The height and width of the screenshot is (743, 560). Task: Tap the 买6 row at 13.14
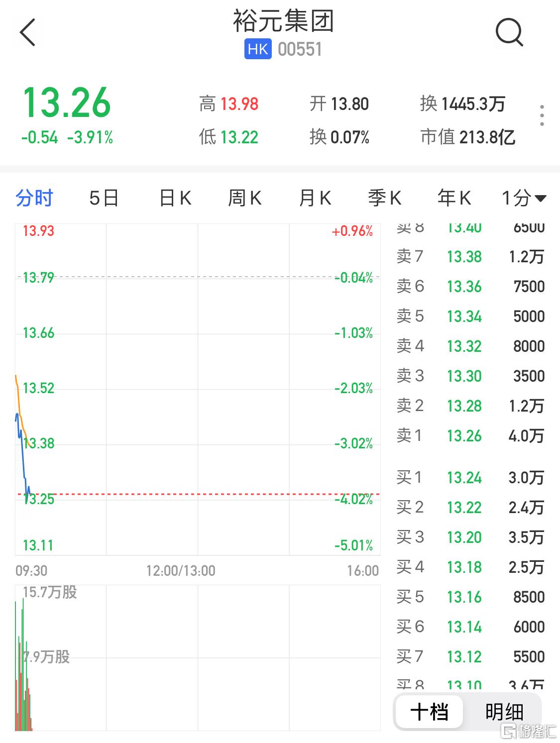(470, 627)
